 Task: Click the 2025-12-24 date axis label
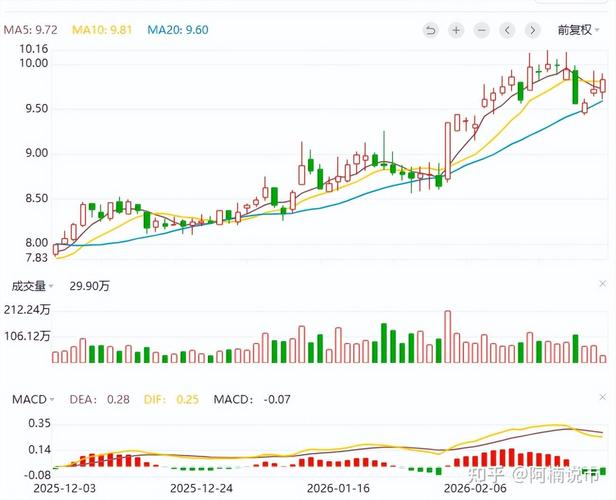coord(200,489)
